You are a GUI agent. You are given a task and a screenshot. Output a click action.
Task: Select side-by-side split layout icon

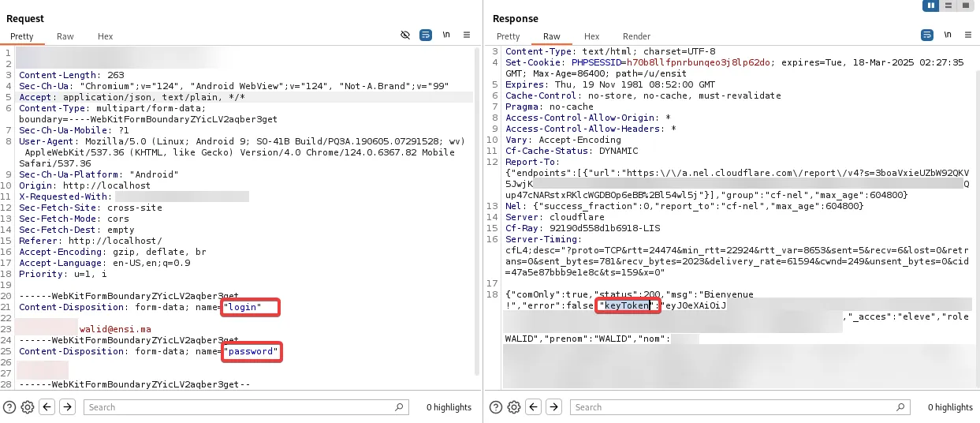coord(931,6)
